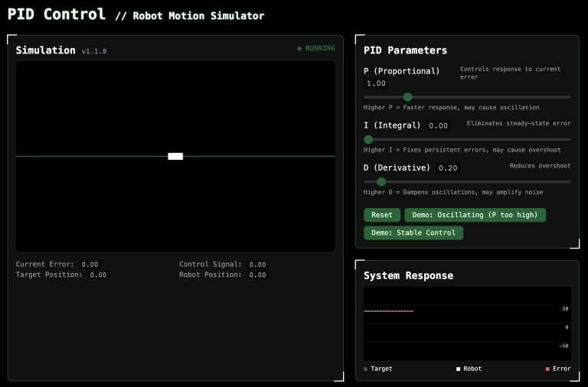Click the Control Signal value
This screenshot has width=588, height=387.
click(257, 265)
